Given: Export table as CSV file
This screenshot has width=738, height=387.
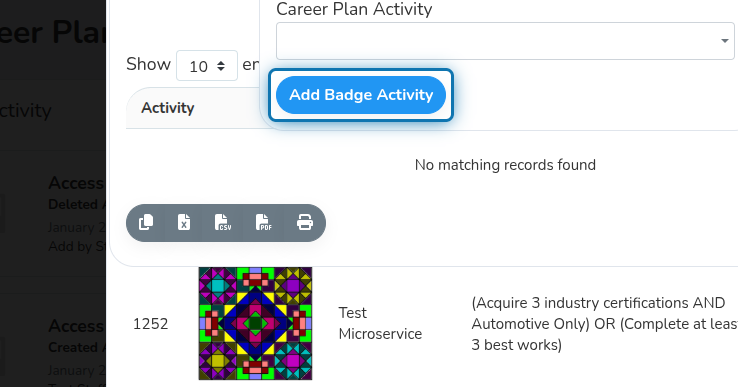Looking at the screenshot, I should click(x=223, y=223).
